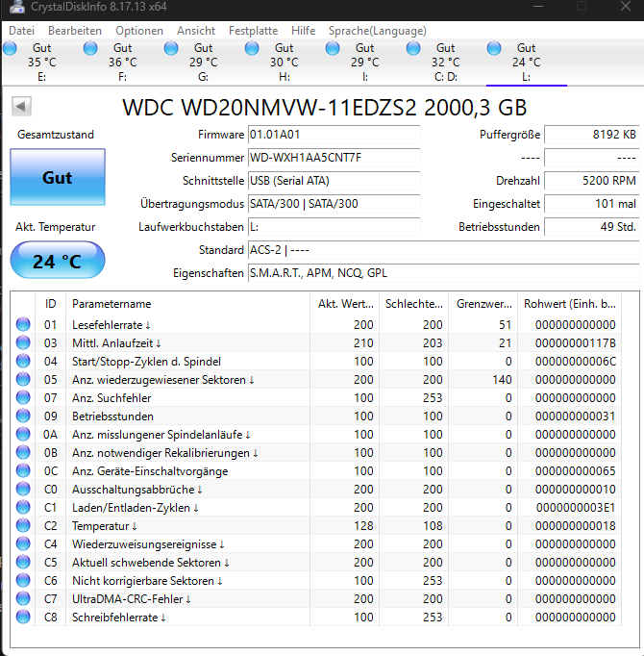Screen dimensions: 644x656
Task: Click the Betriebsstunden value 49 Std.
Action: click(592, 227)
